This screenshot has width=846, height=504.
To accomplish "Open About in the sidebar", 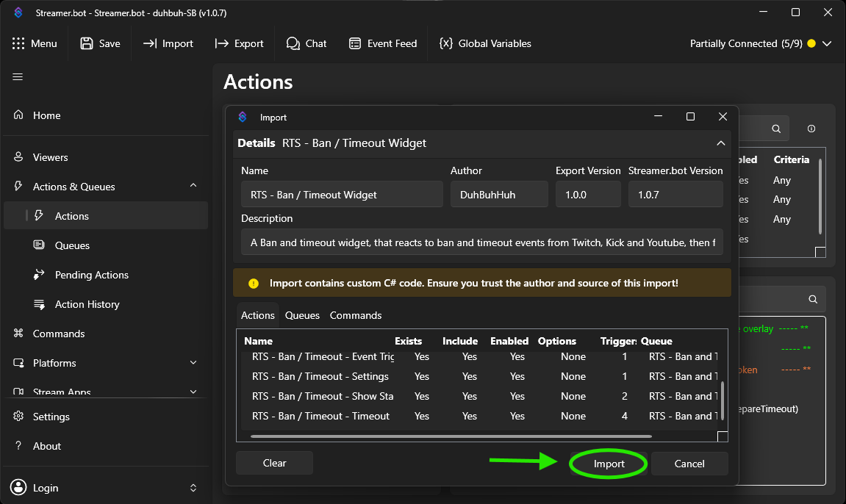I will (106, 446).
